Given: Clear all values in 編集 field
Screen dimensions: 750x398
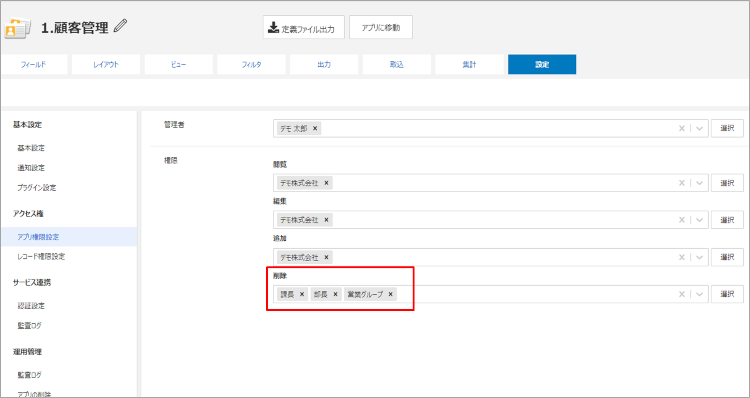Looking at the screenshot, I should (x=682, y=220).
